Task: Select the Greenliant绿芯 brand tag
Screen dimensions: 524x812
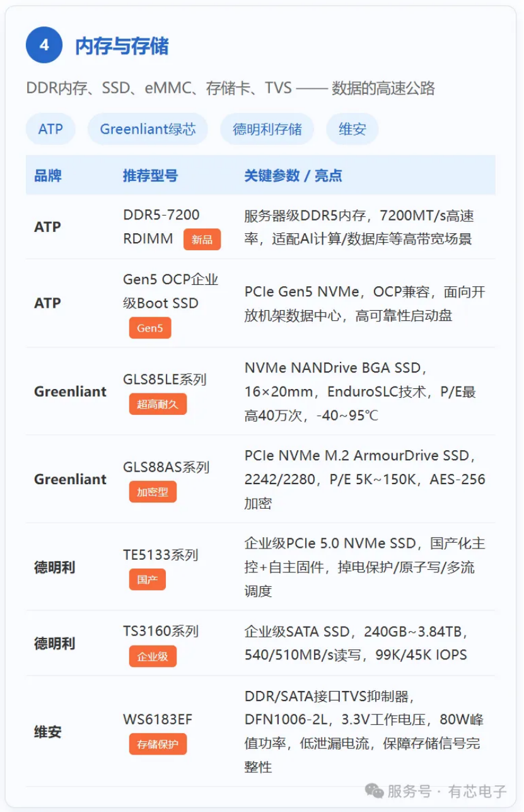Action: [x=148, y=129]
